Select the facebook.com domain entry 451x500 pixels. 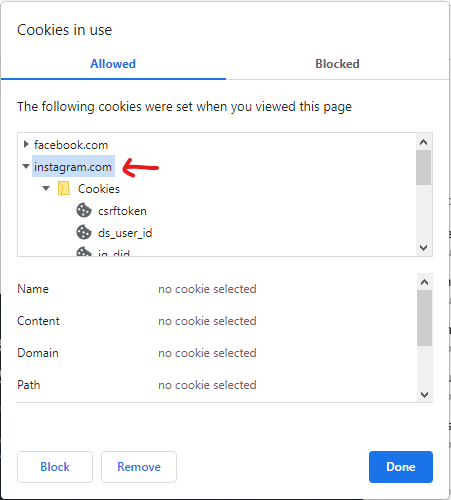click(71, 145)
